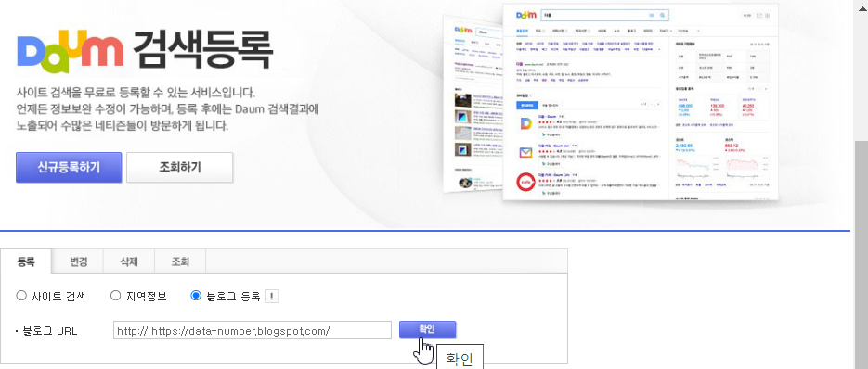Image resolution: width=868 pixels, height=369 pixels.
Task: Click the 확인 button next to URL
Action: click(x=427, y=330)
